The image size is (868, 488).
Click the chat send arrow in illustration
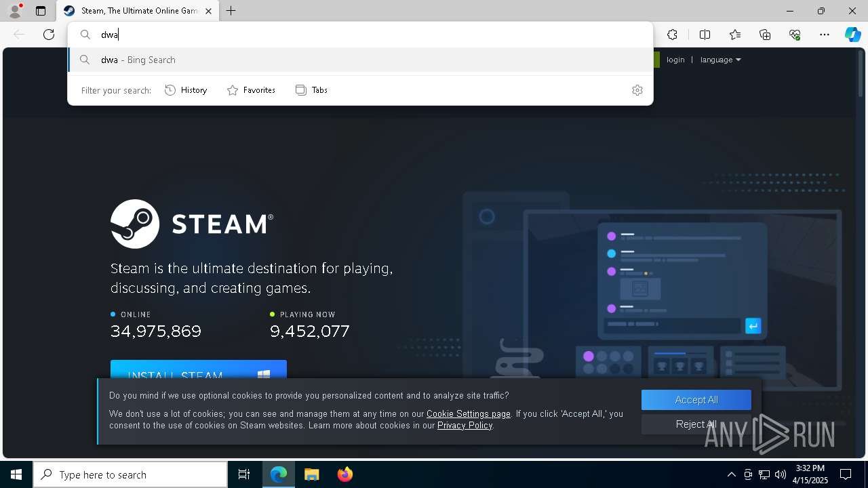click(753, 326)
